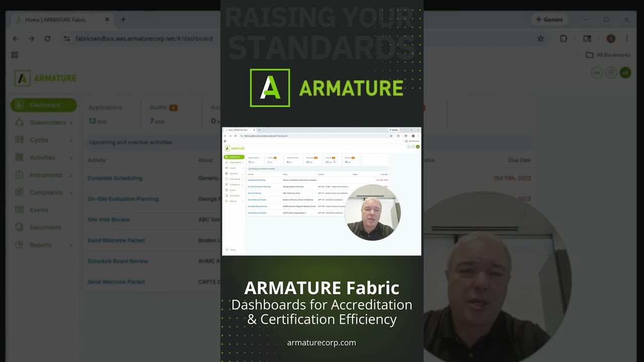
Task: Open a new tab in the inset browser
Action: coord(259,130)
